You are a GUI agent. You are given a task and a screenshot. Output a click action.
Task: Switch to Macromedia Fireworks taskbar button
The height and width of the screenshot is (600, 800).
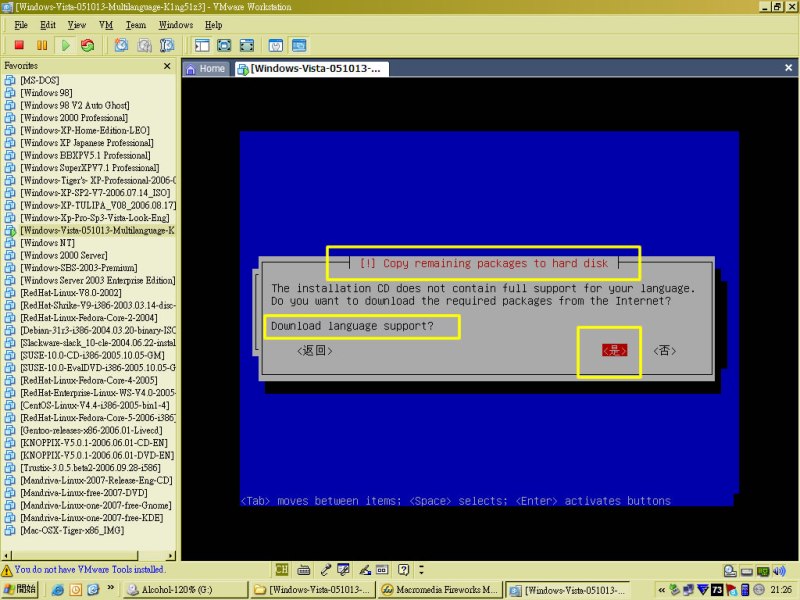pos(439,590)
